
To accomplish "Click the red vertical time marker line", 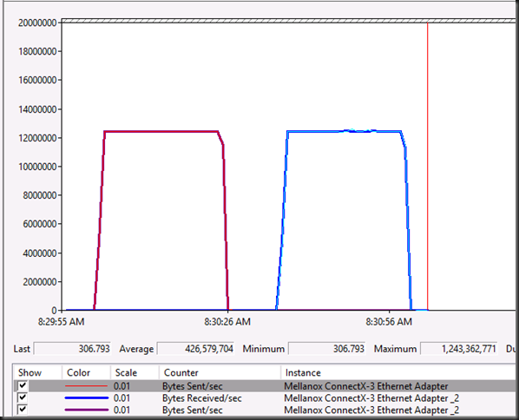I will (x=427, y=166).
